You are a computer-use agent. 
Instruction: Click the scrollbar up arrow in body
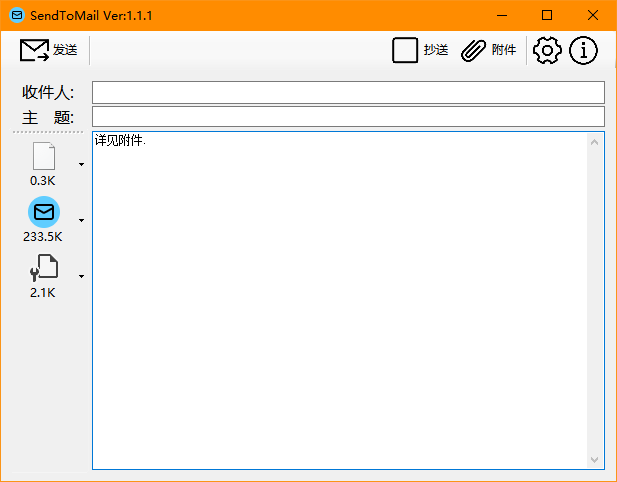[595, 142]
